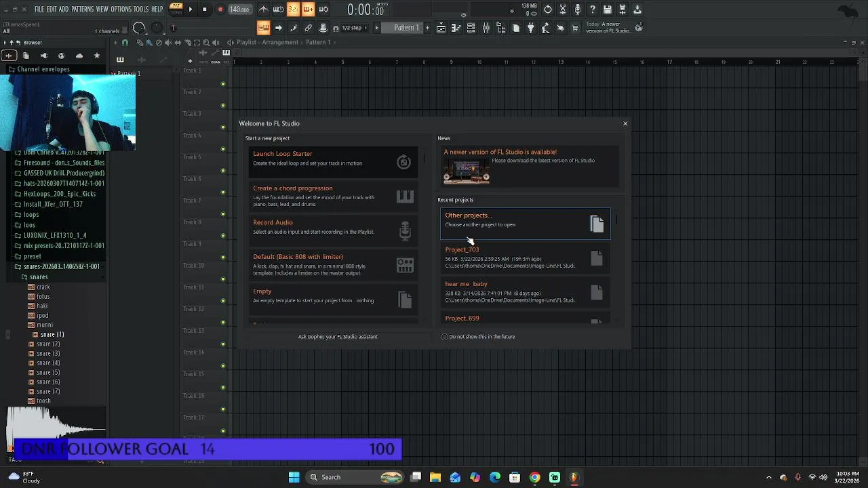This screenshot has height=488, width=868.
Task: Open the Channel rack view icon
Action: click(x=471, y=28)
